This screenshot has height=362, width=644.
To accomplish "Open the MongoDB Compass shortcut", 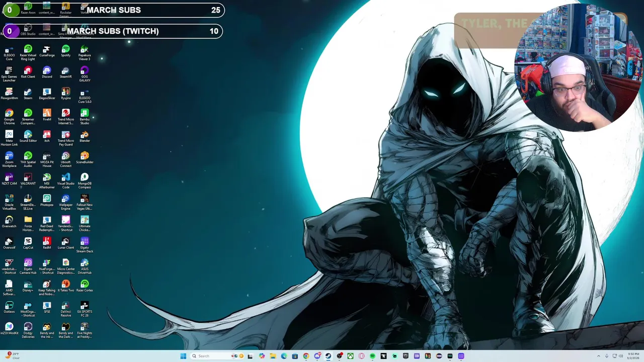I will point(85,182).
